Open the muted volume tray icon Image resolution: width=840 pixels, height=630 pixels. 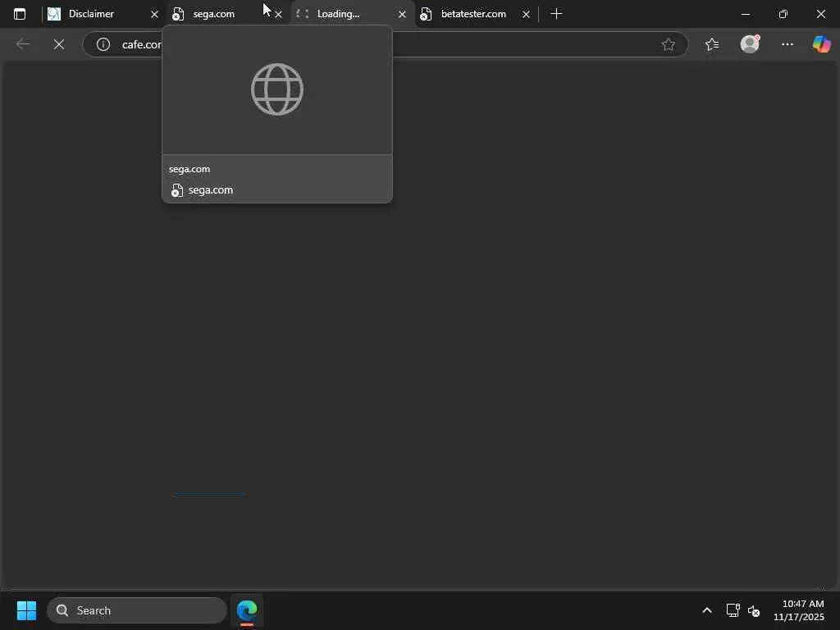[754, 610]
